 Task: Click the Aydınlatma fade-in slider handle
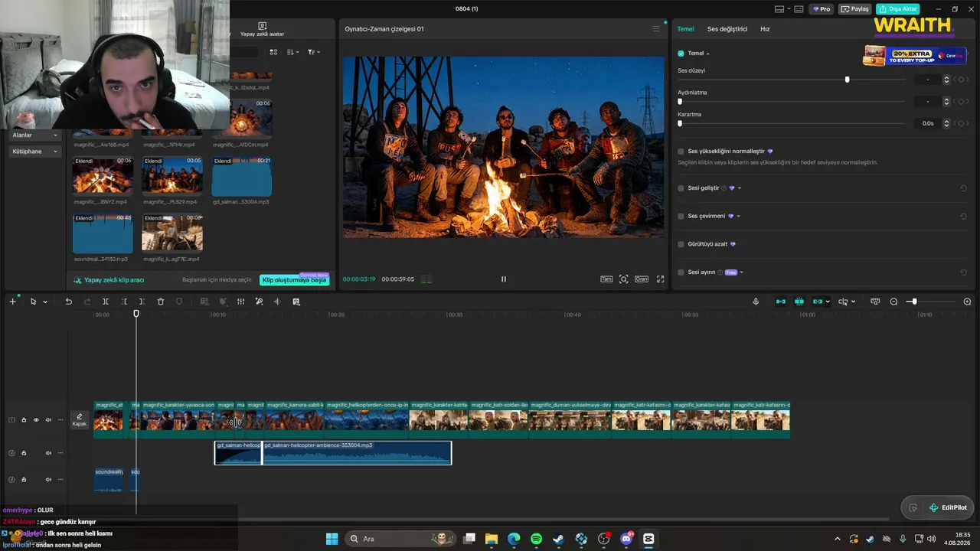click(680, 102)
